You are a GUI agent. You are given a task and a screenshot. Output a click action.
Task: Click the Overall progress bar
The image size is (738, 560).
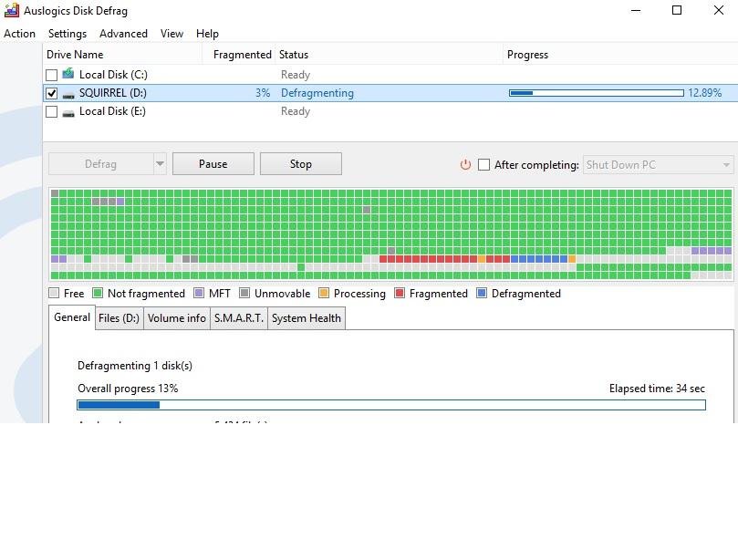[x=391, y=405]
